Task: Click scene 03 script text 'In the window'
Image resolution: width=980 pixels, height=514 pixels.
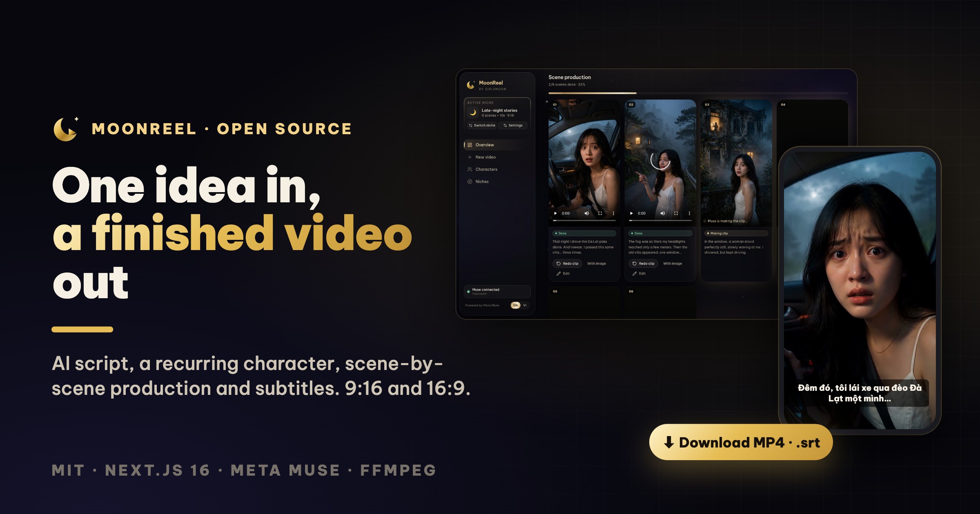Action: pos(734,247)
